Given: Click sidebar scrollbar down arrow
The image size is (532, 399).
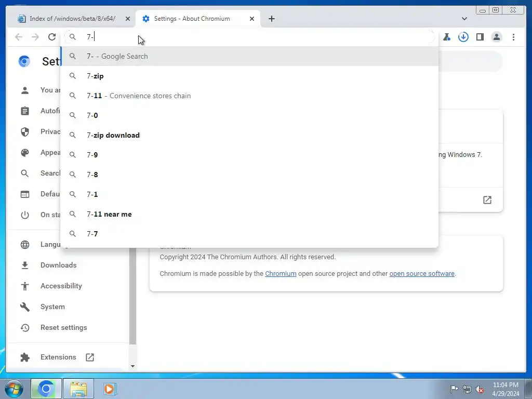Looking at the screenshot, I should [x=132, y=366].
